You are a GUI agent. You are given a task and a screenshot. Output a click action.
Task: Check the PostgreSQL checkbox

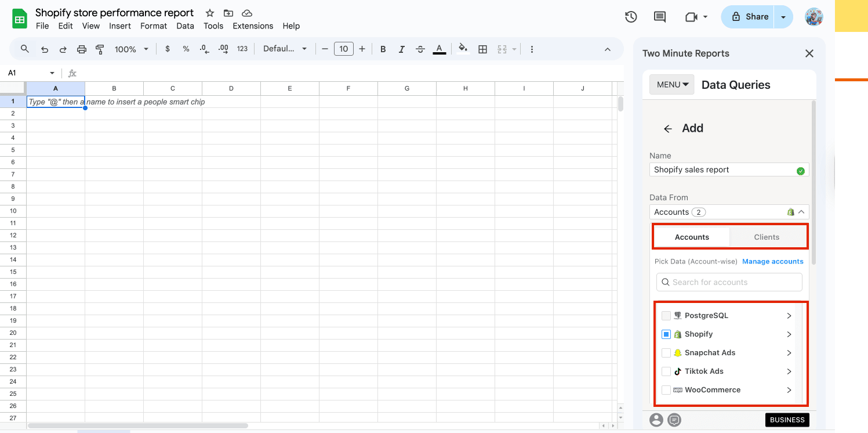click(x=666, y=316)
